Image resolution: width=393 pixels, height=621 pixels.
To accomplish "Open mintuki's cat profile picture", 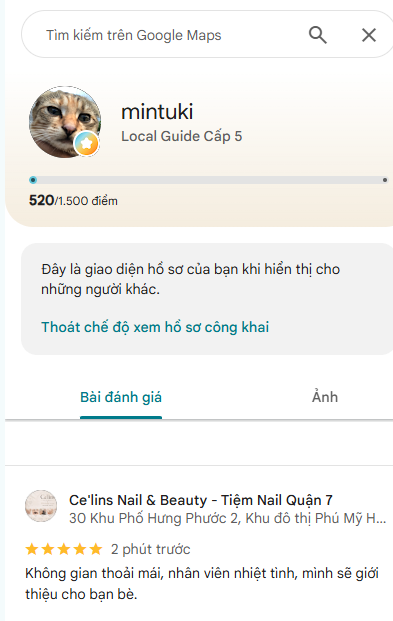I will [x=65, y=122].
